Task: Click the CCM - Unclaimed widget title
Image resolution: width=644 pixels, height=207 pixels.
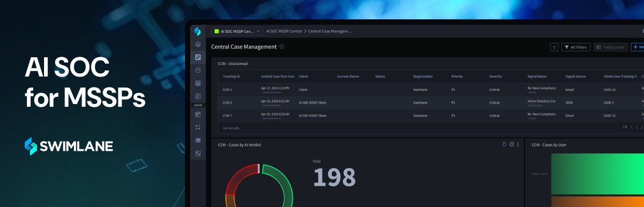Action: point(232,64)
